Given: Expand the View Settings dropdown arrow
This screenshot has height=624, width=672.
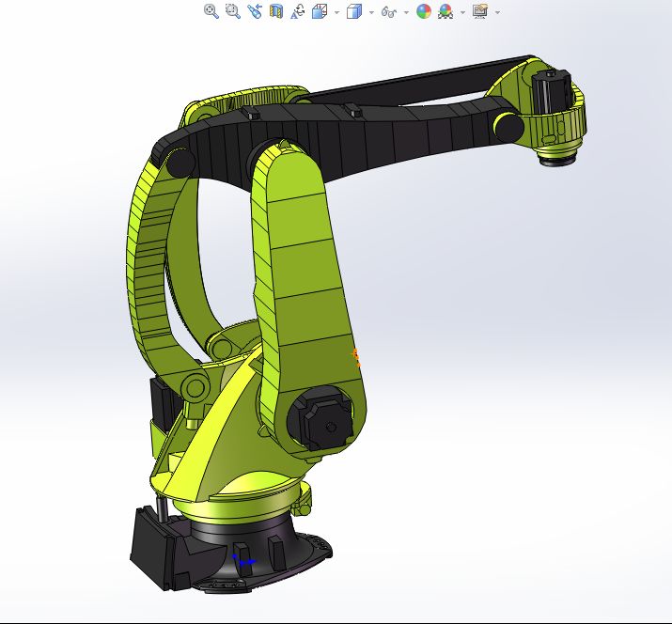Looking at the screenshot, I should pyautogui.click(x=497, y=12).
